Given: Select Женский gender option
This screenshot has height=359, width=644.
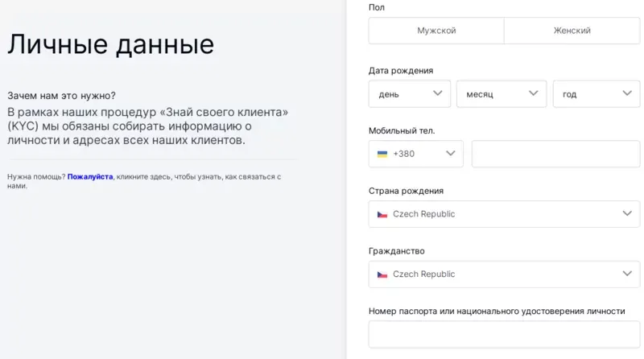Looking at the screenshot, I should [572, 31].
